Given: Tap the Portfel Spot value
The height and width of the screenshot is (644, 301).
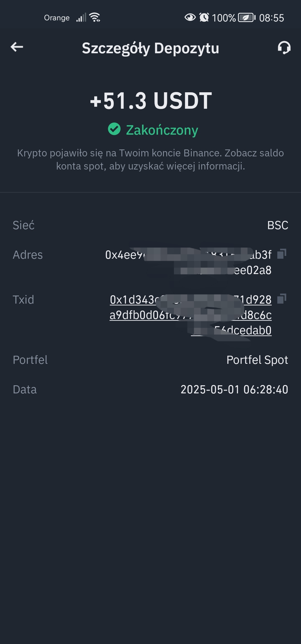Looking at the screenshot, I should [x=257, y=360].
